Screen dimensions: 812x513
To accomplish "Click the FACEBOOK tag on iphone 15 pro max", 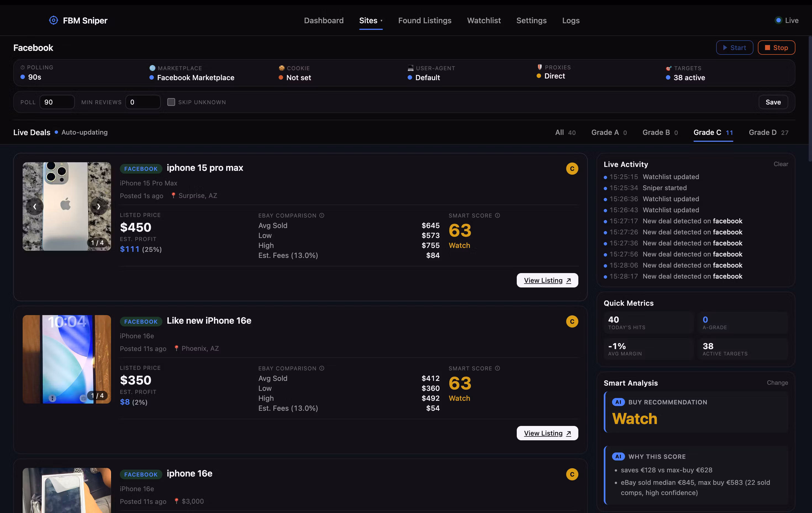I will click(x=141, y=168).
